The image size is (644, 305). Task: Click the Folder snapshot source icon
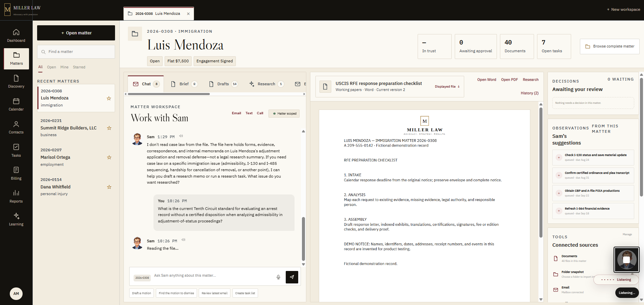point(556,274)
